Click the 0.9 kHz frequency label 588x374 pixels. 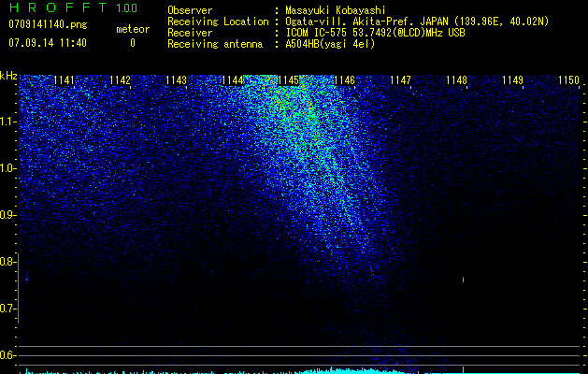(8, 215)
